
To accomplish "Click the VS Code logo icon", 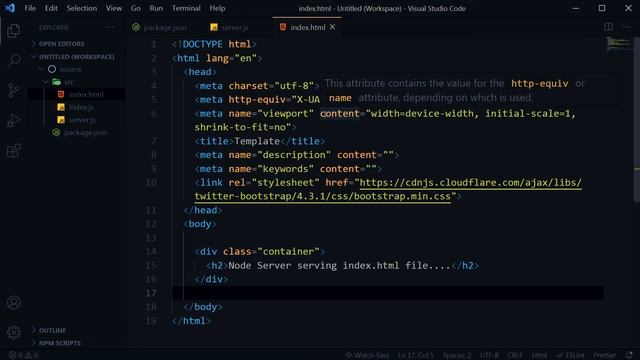I will pyautogui.click(x=10, y=8).
